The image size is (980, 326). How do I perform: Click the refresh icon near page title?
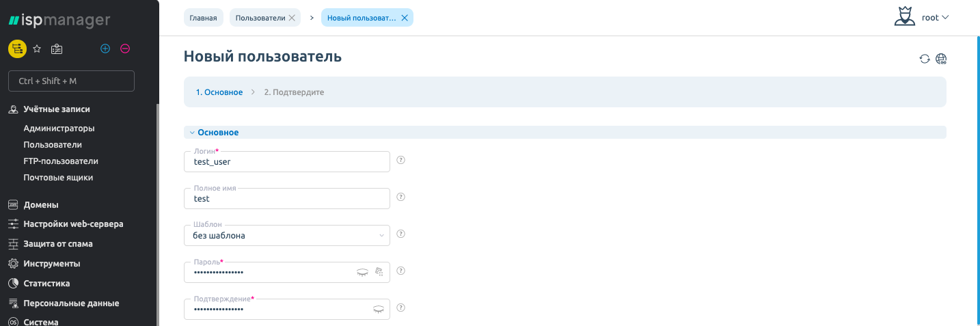[925, 59]
